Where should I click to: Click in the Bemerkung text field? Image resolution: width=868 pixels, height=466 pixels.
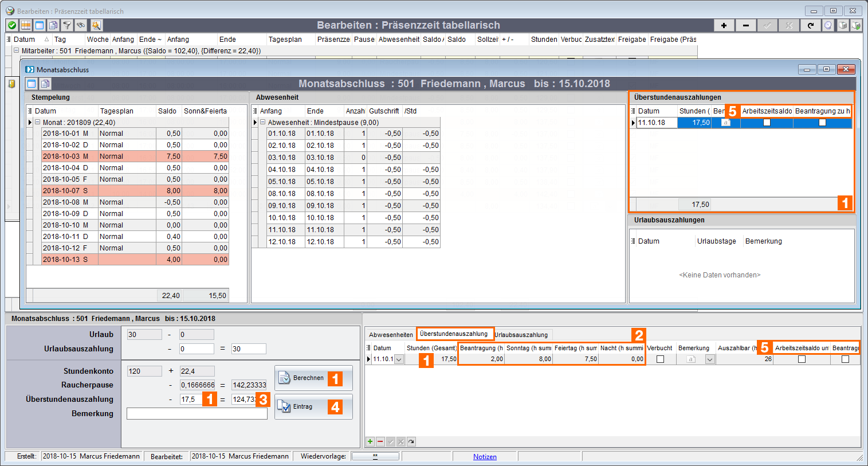[197, 413]
